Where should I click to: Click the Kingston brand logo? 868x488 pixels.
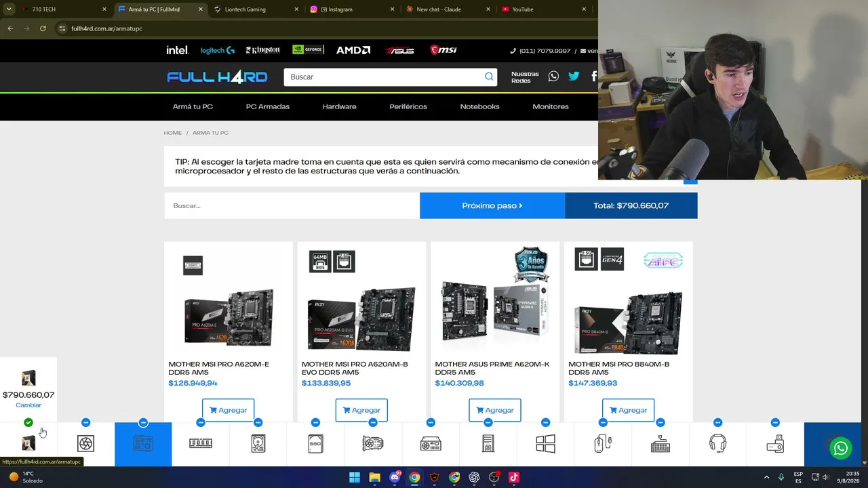click(262, 50)
